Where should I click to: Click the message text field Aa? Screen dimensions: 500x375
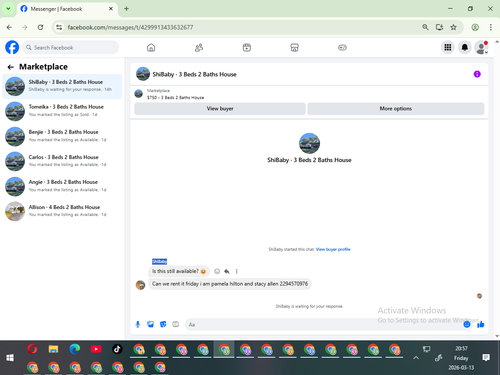323,324
